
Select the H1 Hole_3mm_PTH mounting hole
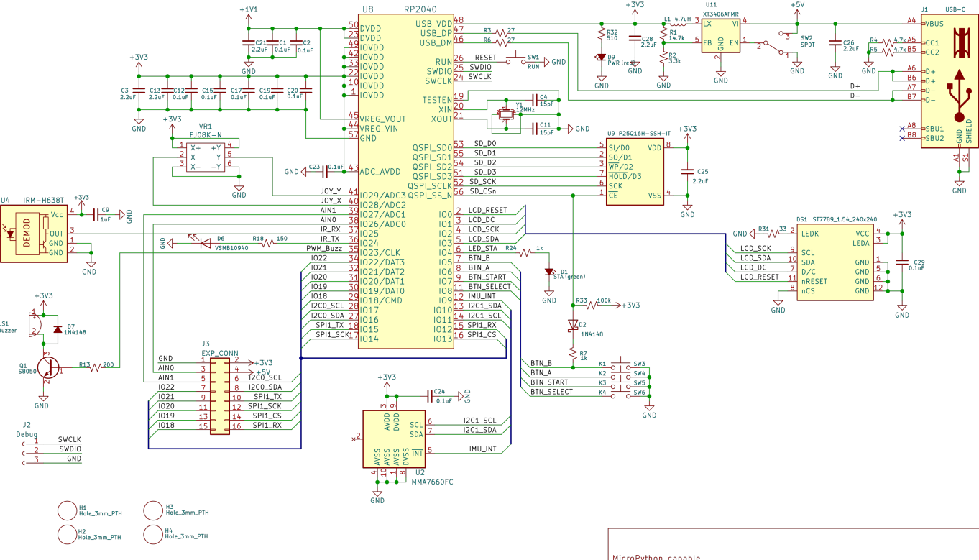click(68, 510)
